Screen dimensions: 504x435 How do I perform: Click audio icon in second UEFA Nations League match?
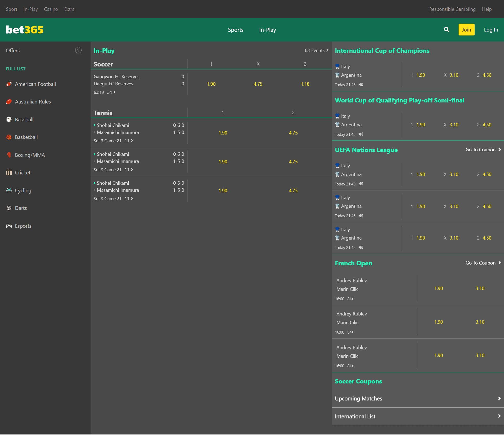(361, 216)
